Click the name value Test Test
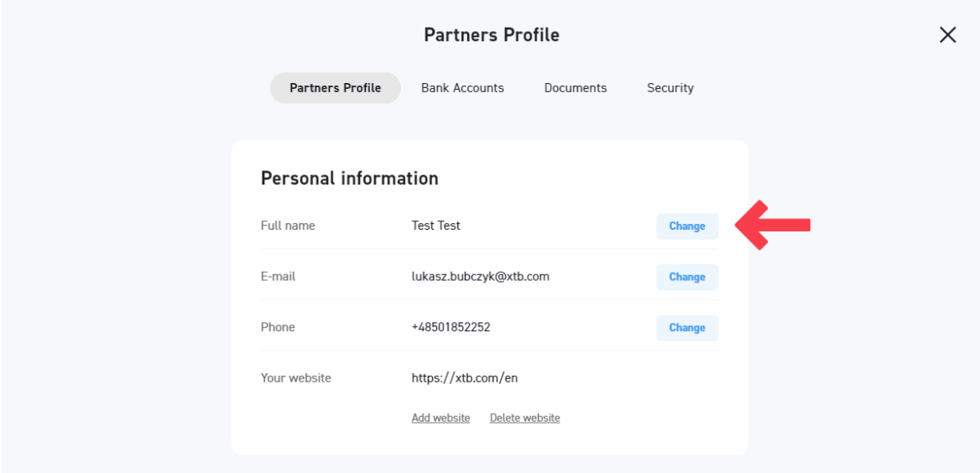The width and height of the screenshot is (980, 473). tap(435, 226)
